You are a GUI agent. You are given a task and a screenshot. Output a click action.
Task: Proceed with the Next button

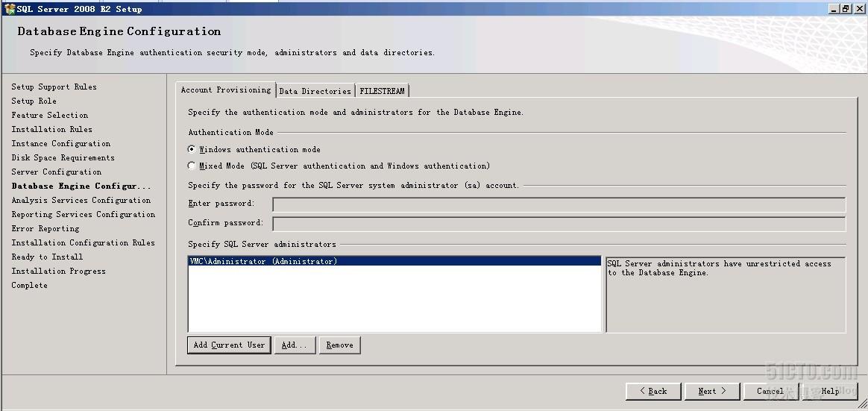click(712, 391)
